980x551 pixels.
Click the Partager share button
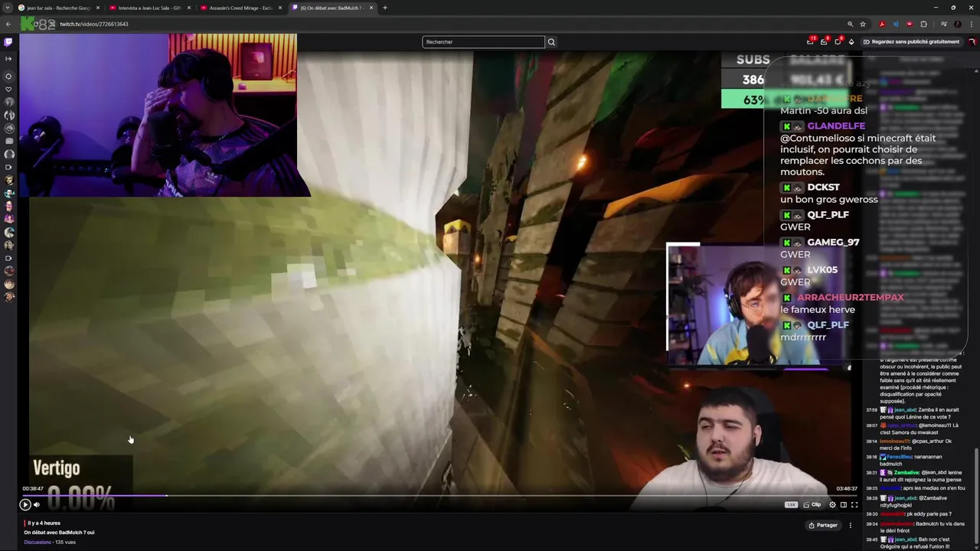823,525
